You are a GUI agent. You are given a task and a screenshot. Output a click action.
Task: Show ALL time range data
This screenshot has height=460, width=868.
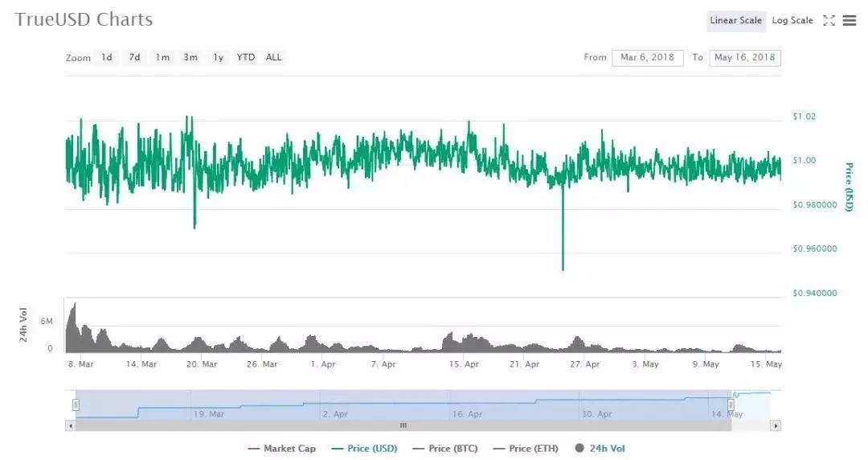(x=274, y=58)
